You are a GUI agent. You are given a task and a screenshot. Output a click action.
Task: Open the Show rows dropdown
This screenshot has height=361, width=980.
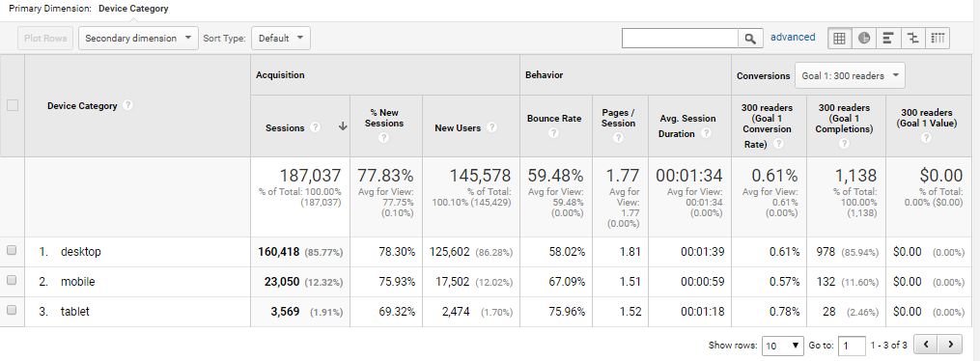782,345
